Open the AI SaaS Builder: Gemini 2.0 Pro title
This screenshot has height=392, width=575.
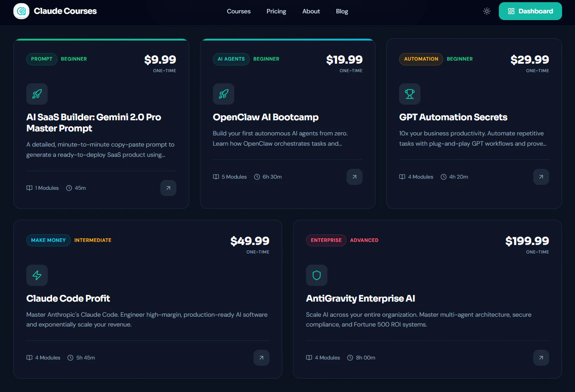pyautogui.click(x=94, y=122)
